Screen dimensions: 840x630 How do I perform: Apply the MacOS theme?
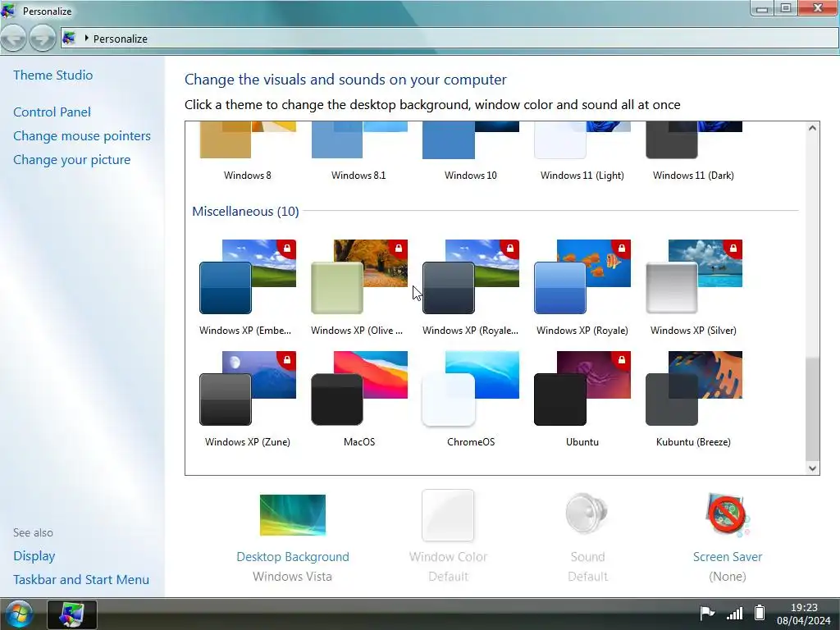point(359,388)
